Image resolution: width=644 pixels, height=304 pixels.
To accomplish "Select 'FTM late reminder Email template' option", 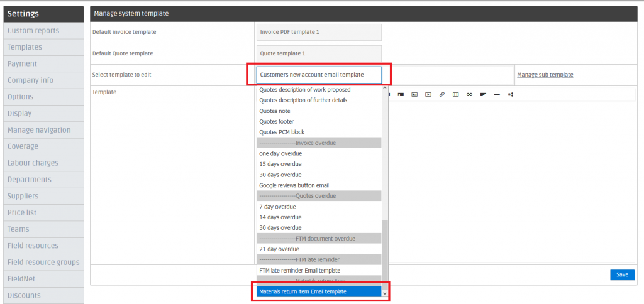I will 319,271.
